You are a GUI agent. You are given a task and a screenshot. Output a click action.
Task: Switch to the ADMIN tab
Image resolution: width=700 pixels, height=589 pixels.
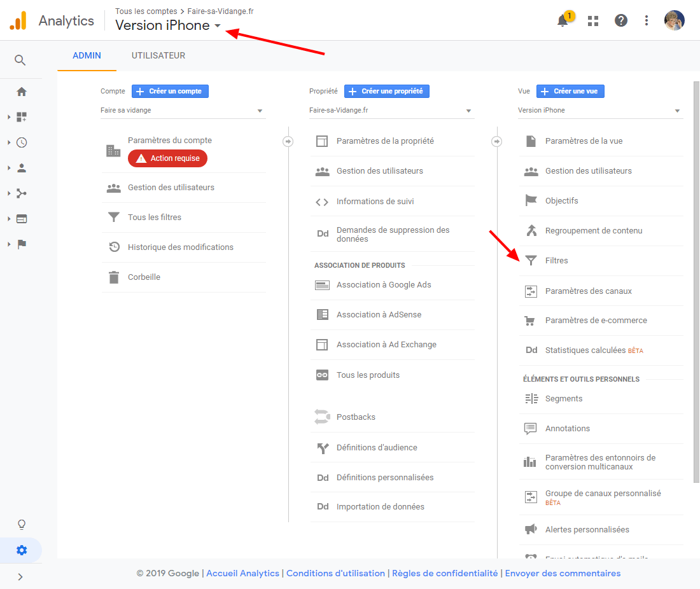click(87, 56)
